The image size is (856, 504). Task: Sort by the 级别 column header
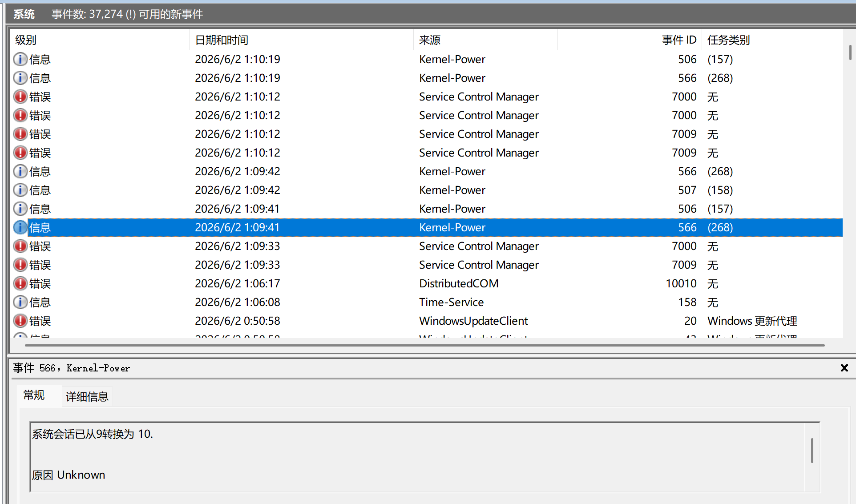pos(100,40)
